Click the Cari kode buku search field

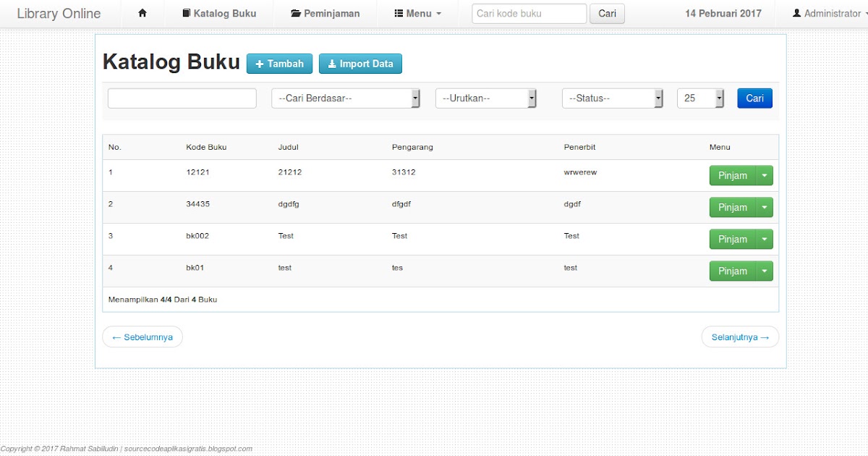(529, 13)
